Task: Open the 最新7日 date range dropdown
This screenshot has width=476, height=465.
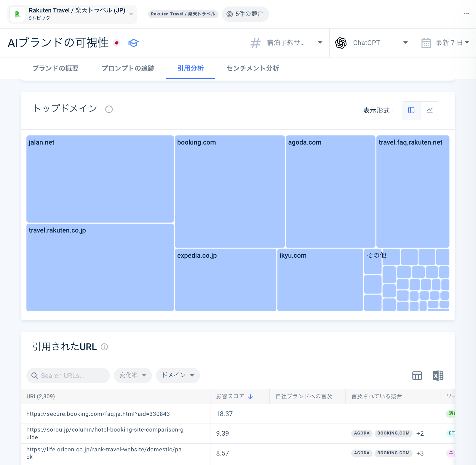Action: 445,43
